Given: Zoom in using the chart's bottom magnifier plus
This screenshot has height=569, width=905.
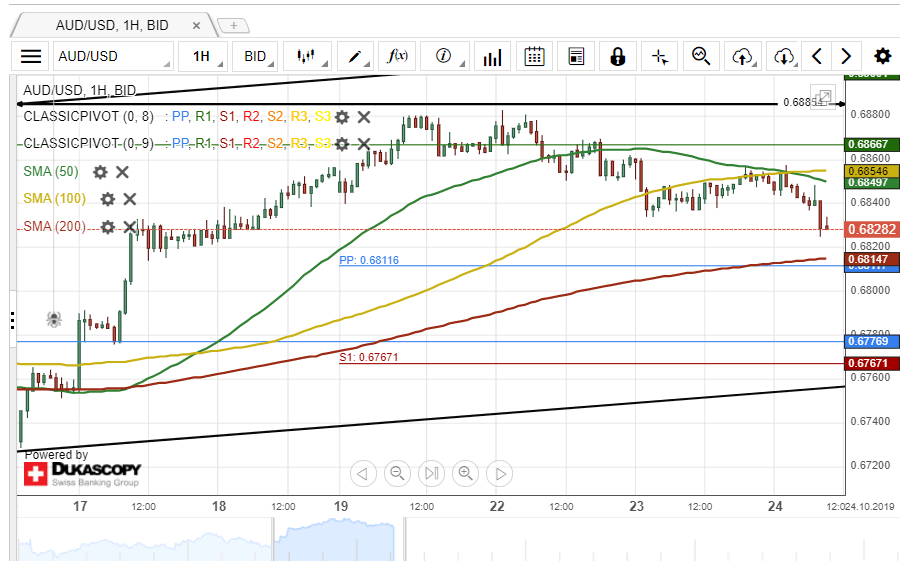Looking at the screenshot, I should coord(465,473).
